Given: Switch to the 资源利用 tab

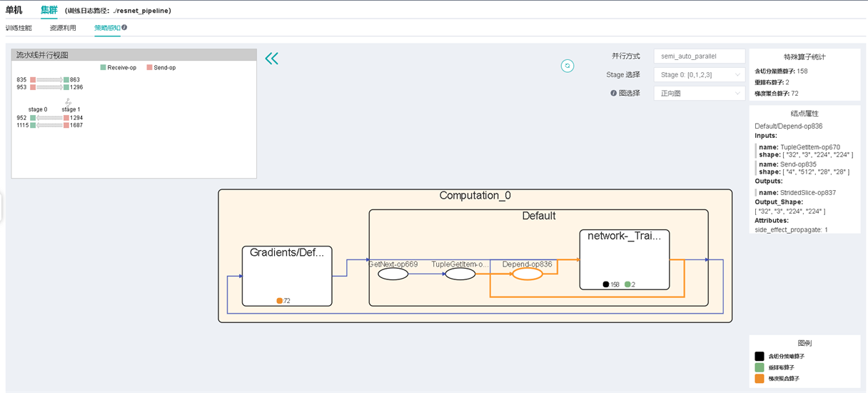Looking at the screenshot, I should 63,28.
